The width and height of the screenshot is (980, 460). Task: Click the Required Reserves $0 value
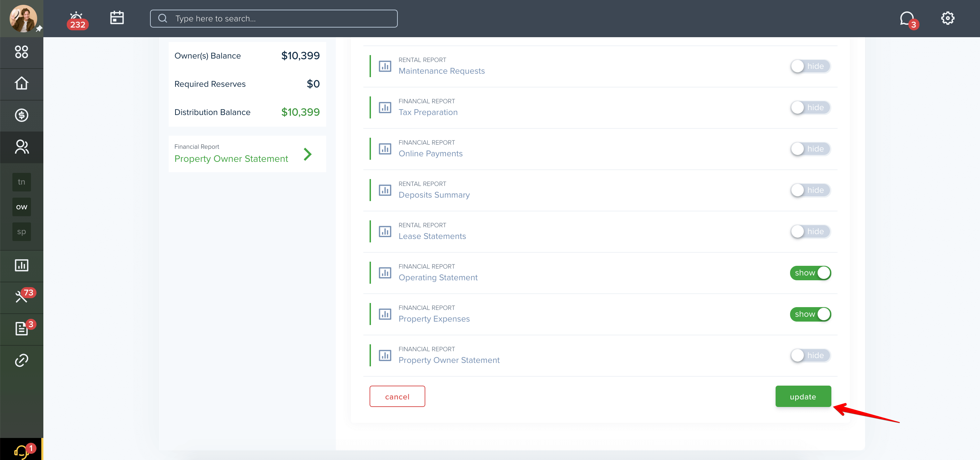click(313, 84)
